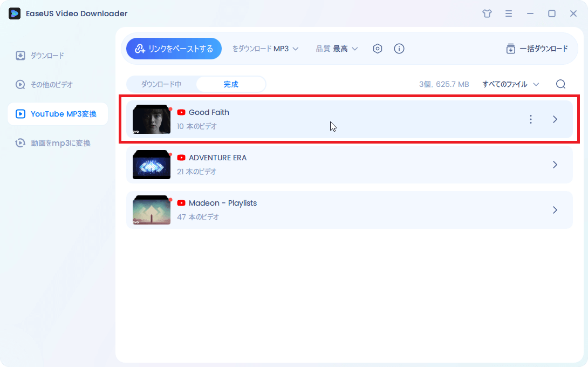
Task: Click the 一括ダウンロード button
Action: click(537, 49)
